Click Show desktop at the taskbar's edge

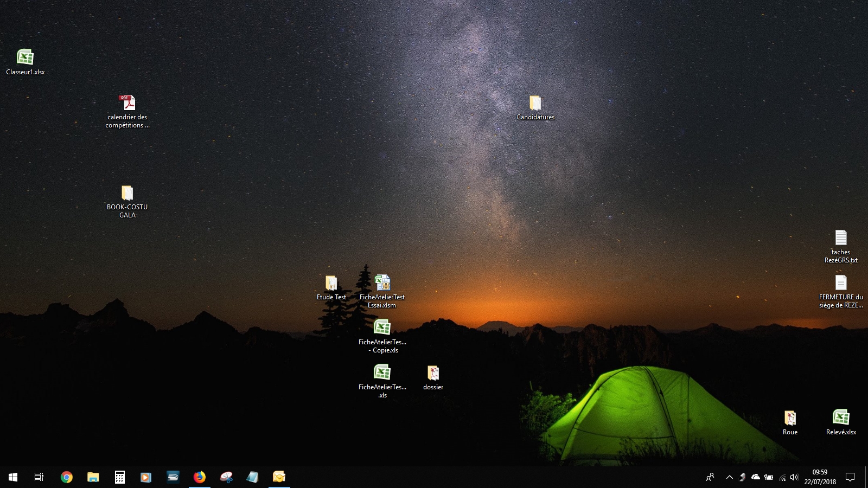coord(866,477)
